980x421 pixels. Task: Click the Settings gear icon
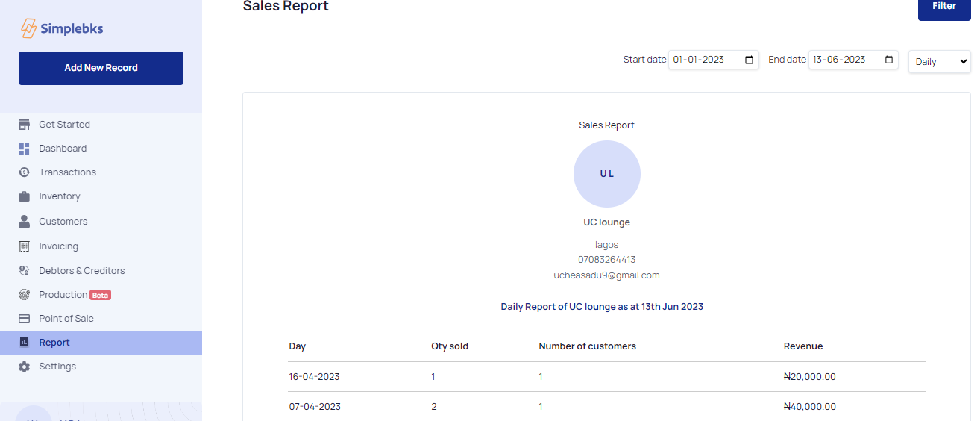pos(25,367)
